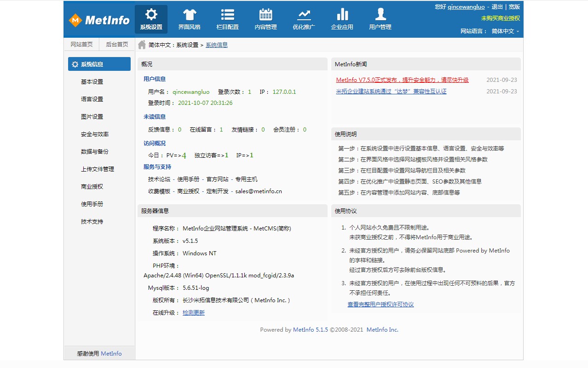Open 技术支持 in the sidebar
Viewport: 588px width, 368px height.
click(x=92, y=222)
